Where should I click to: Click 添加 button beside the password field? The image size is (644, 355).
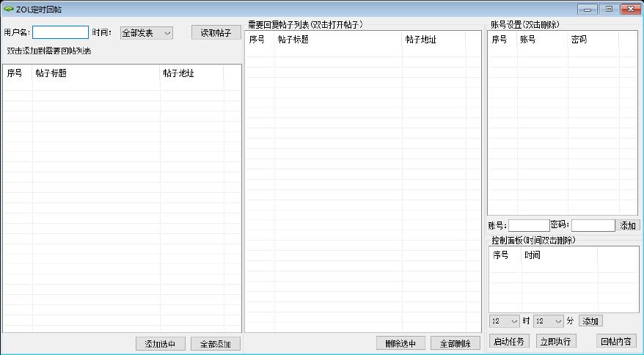(629, 225)
